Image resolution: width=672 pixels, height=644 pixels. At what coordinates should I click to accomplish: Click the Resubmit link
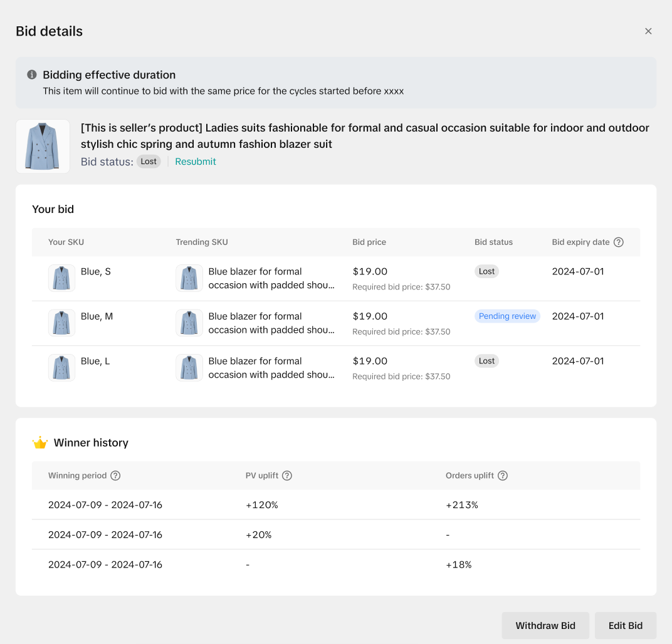coord(195,162)
